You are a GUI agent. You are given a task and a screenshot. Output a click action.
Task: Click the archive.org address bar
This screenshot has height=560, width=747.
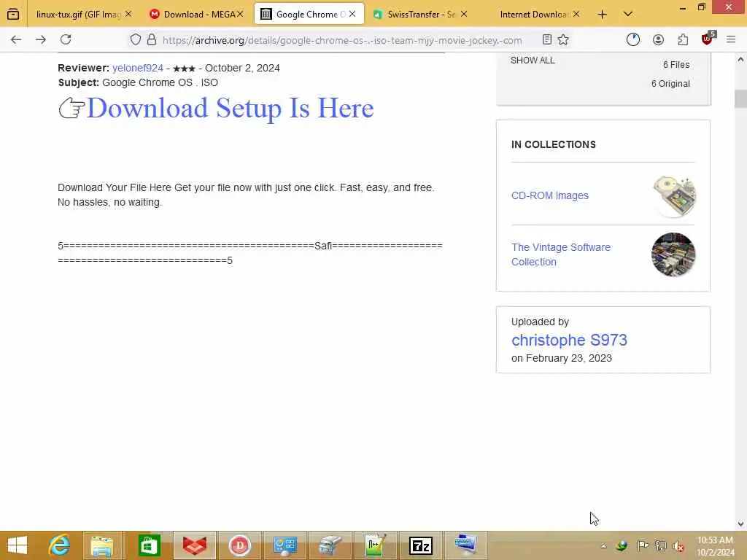tap(342, 40)
